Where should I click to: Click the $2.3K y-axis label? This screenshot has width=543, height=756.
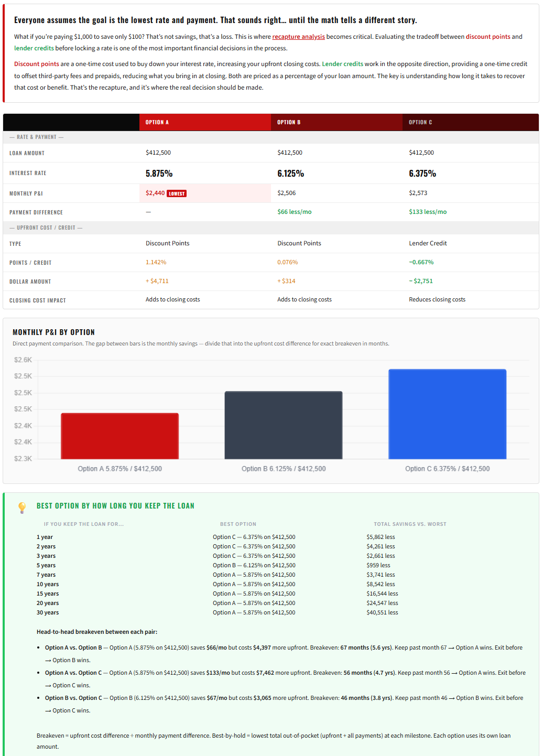pos(23,458)
